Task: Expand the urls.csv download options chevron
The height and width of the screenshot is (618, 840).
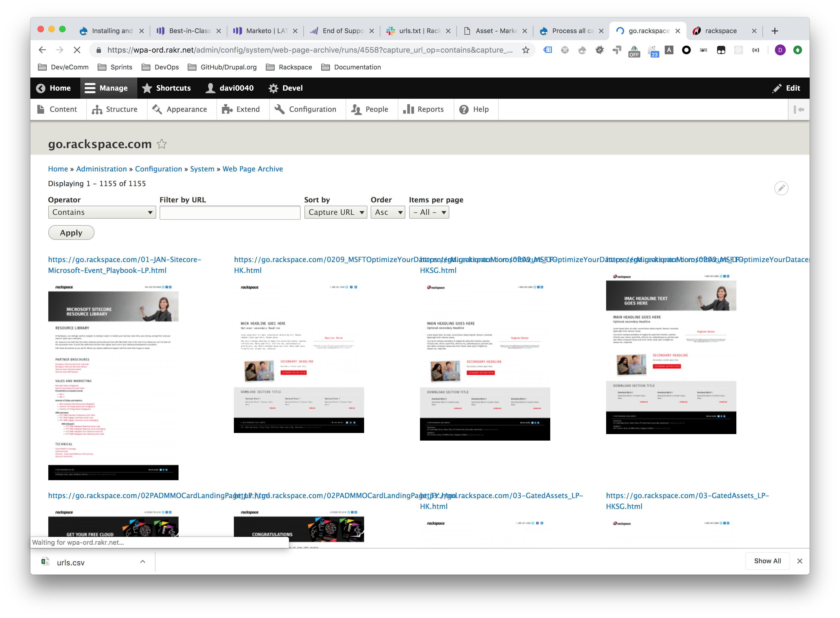Action: tap(142, 562)
